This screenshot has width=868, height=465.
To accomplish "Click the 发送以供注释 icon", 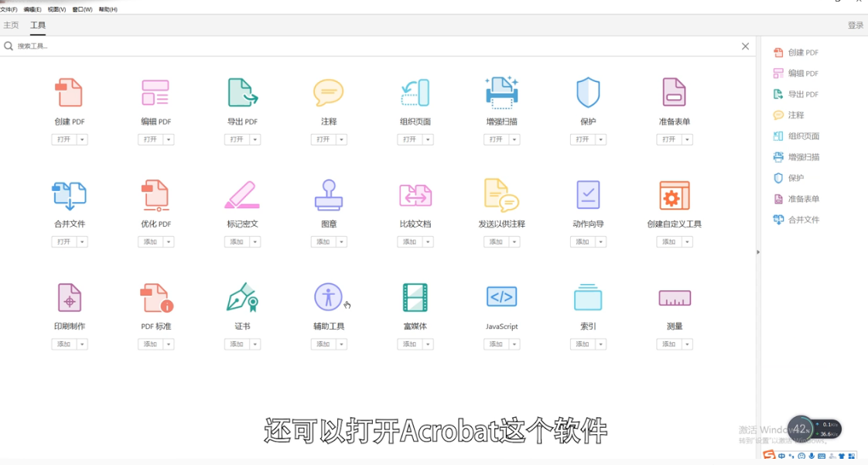I will point(501,195).
